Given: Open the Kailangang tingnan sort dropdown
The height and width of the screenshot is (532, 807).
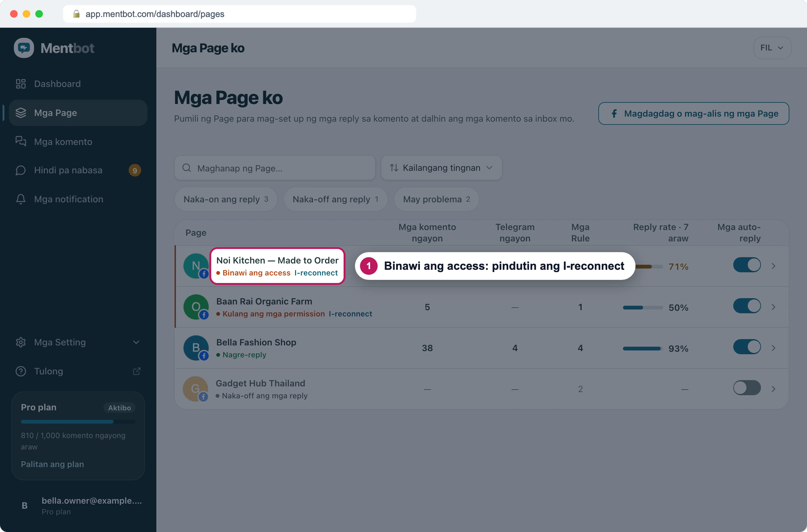Looking at the screenshot, I should [x=441, y=168].
